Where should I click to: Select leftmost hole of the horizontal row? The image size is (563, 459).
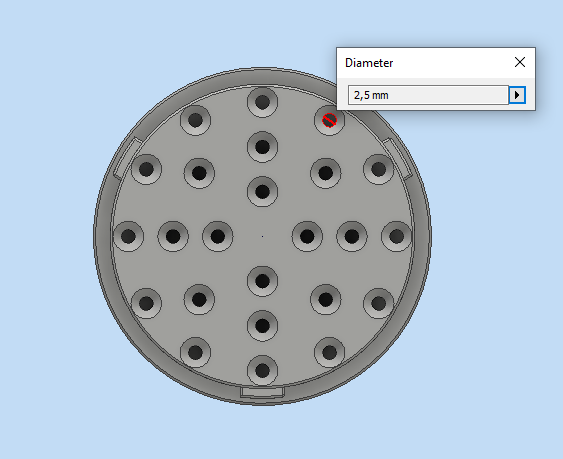coord(129,236)
